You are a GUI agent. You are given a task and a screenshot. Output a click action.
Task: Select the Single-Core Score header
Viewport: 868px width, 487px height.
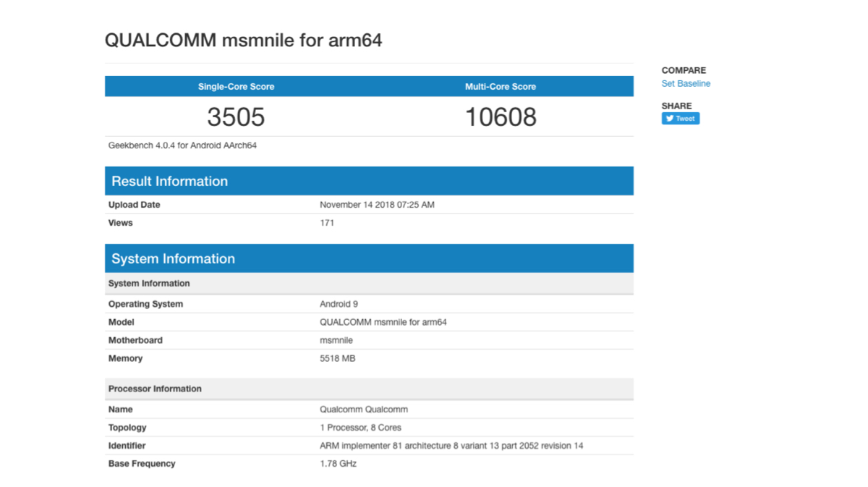236,87
